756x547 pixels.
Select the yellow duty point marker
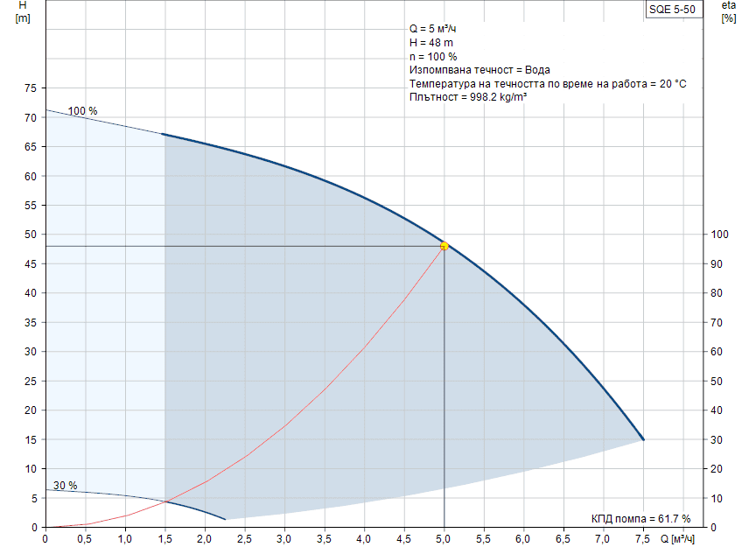click(x=444, y=247)
